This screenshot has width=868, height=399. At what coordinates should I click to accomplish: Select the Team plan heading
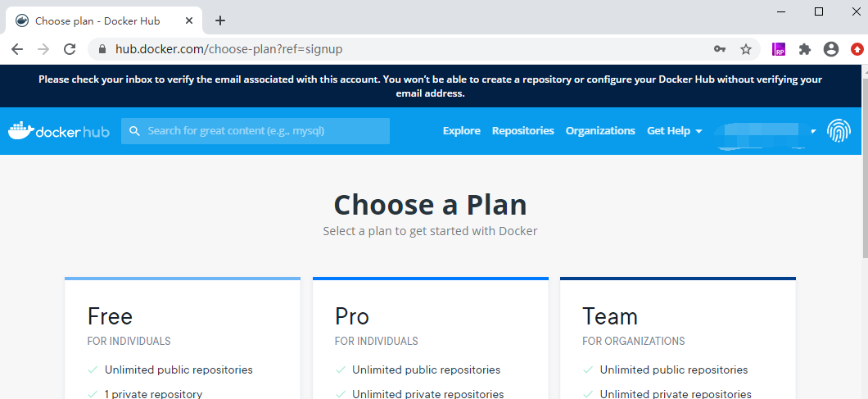(610, 316)
